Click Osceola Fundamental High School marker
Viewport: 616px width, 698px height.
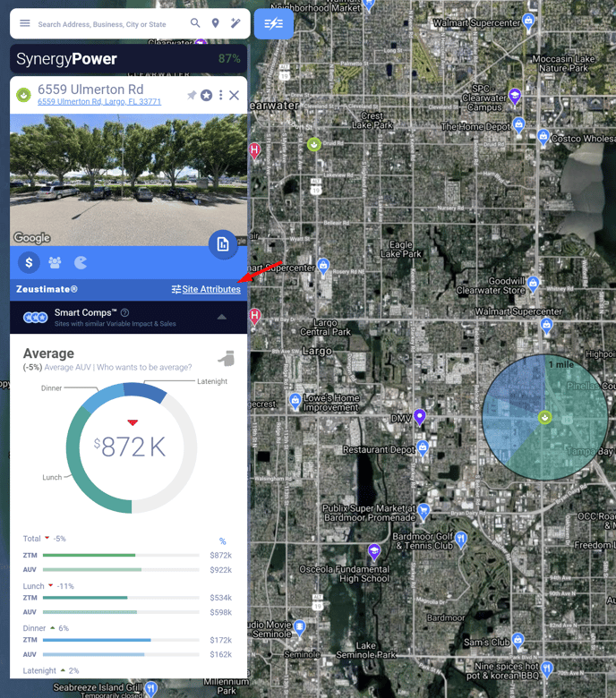click(374, 551)
